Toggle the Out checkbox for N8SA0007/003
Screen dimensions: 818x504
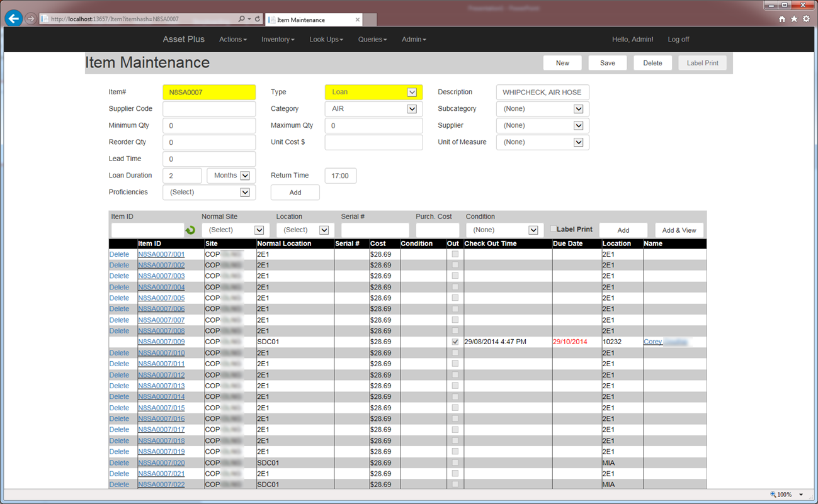click(455, 276)
